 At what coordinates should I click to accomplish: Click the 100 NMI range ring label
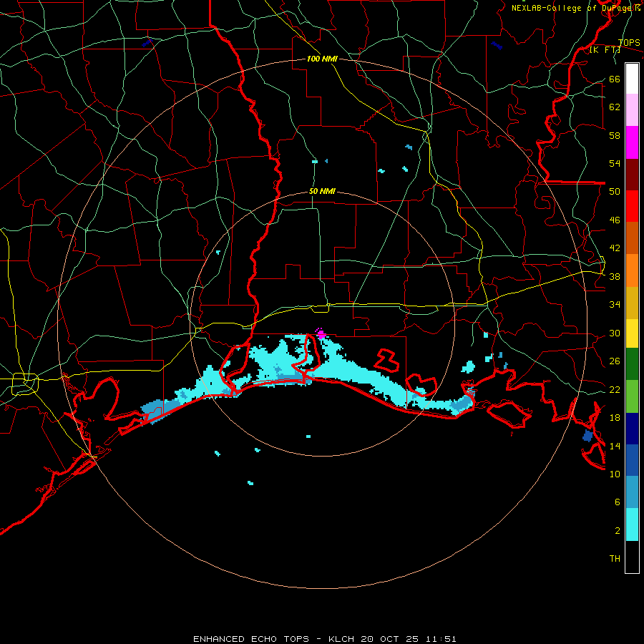[x=322, y=59]
